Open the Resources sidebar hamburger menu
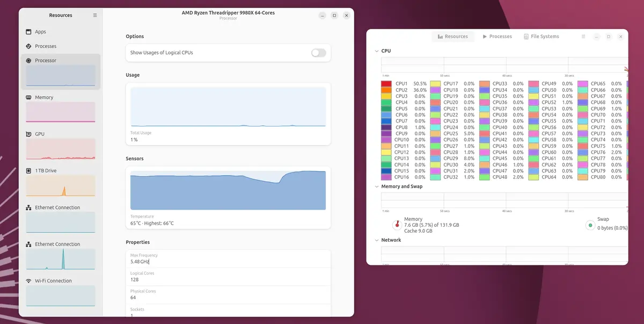644x324 pixels. pos(95,15)
